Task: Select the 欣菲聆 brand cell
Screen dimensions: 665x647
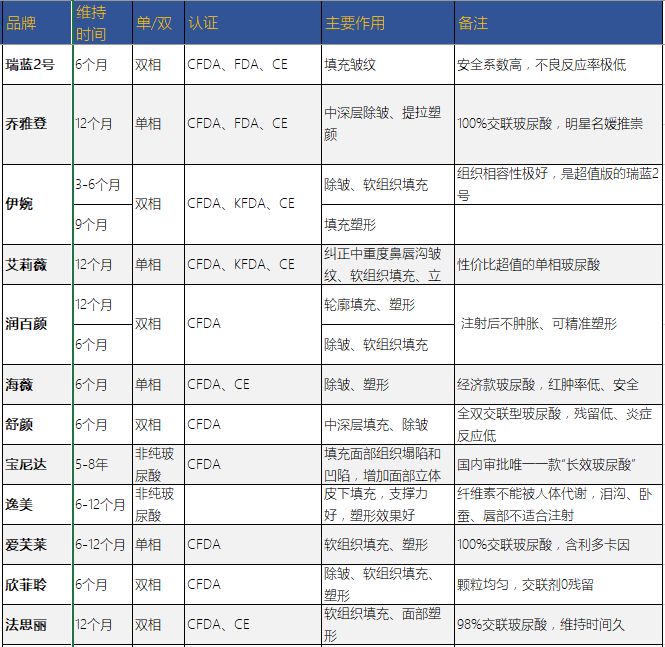Action: point(26,584)
